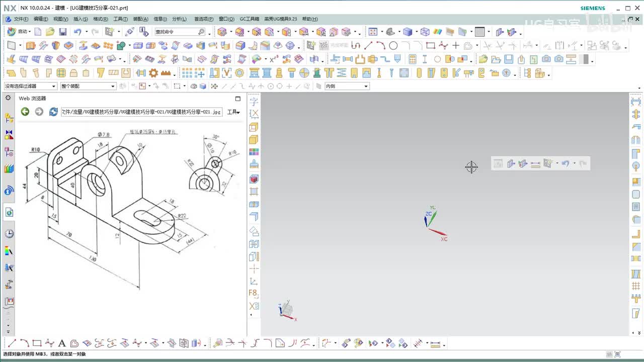
Task: Switch to wireframe rendering style cube
Action: [425, 32]
